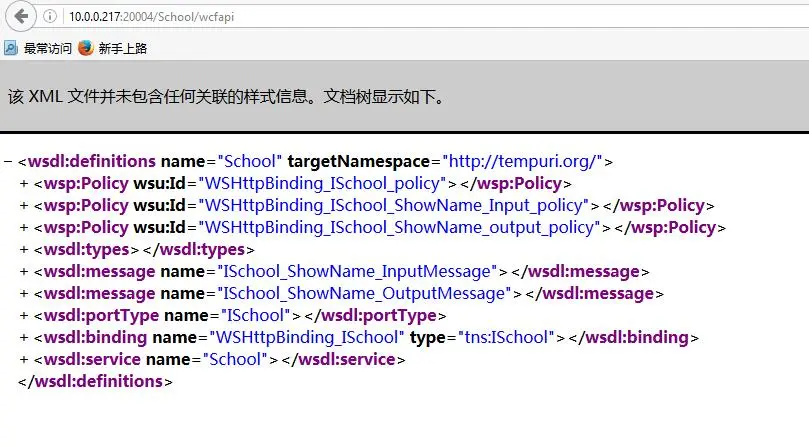This screenshot has width=809, height=447.
Task: Click the closing </wsdl:portType> tag
Action: tap(376, 315)
